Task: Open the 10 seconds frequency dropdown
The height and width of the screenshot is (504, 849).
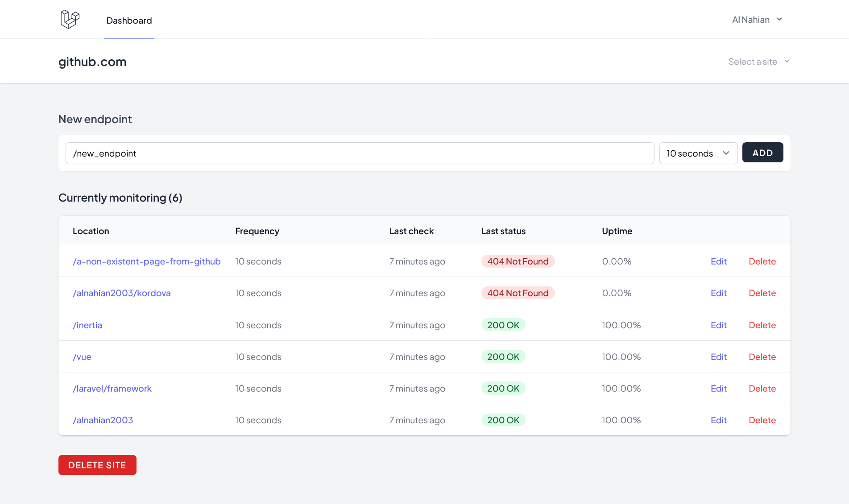Action: [698, 153]
